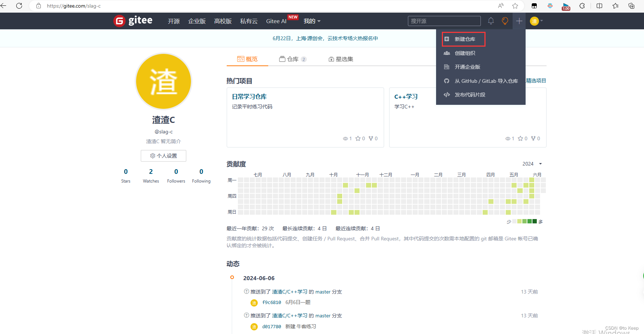This screenshot has width=644, height=334.
Task: Click the Gitee logo
Action: (133, 21)
